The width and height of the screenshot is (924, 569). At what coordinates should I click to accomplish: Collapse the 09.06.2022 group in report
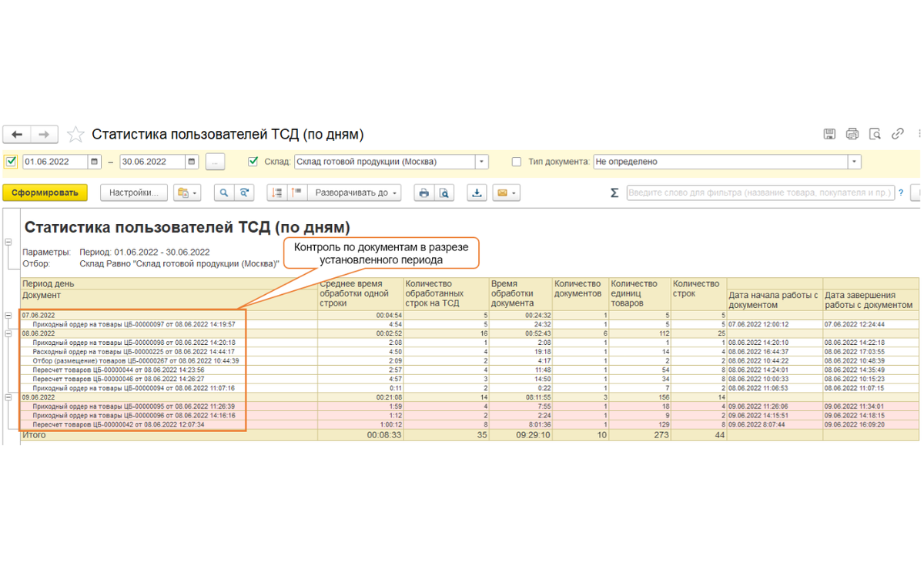click(8, 397)
